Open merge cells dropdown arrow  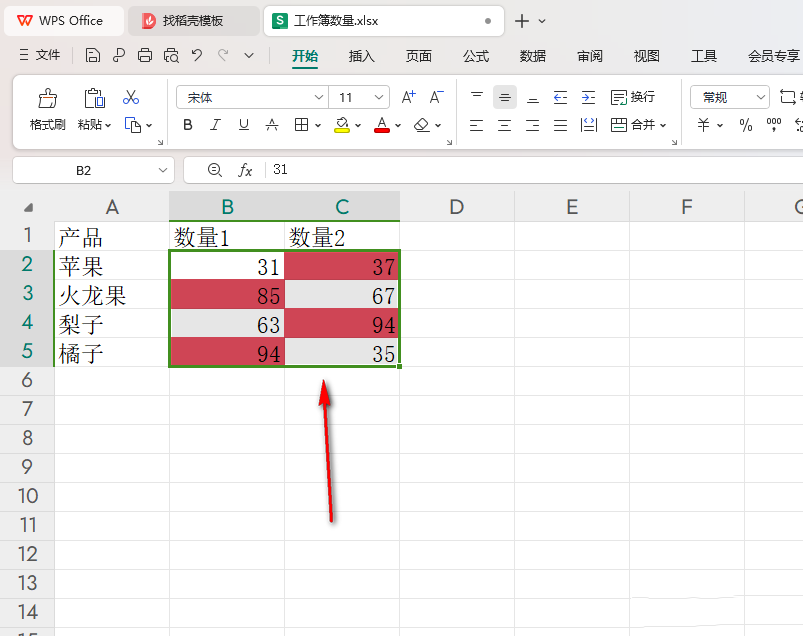(x=663, y=125)
